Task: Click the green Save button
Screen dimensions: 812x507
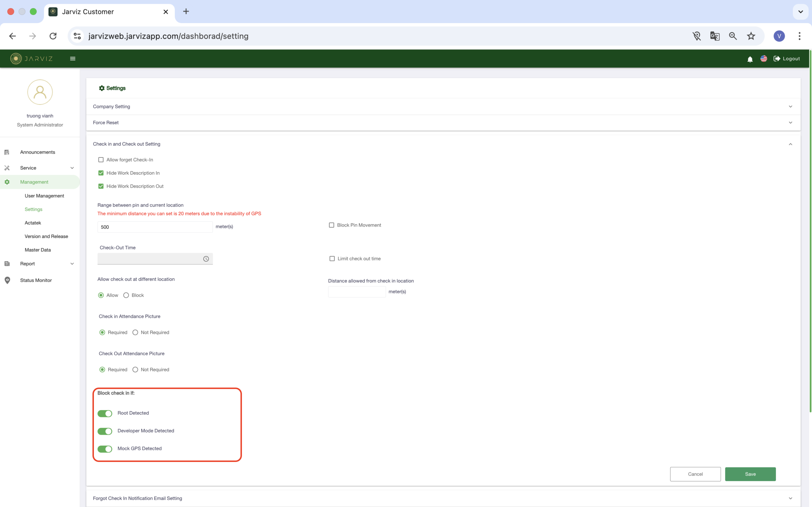Action: click(x=750, y=474)
